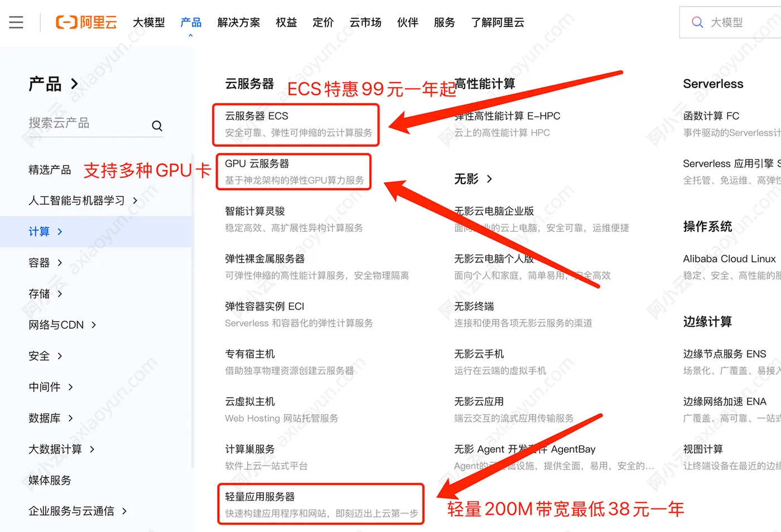Click the 云服务器 section heading
The image size is (781, 532).
[249, 84]
